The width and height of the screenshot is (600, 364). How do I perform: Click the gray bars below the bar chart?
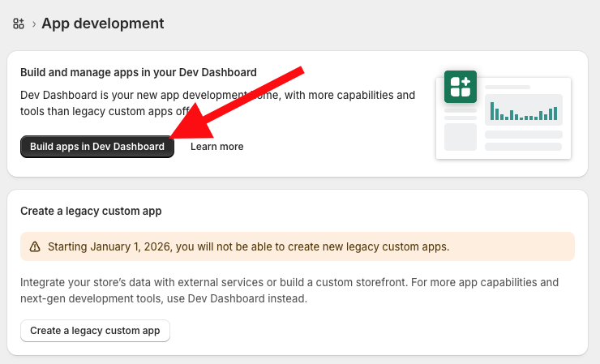click(x=523, y=140)
